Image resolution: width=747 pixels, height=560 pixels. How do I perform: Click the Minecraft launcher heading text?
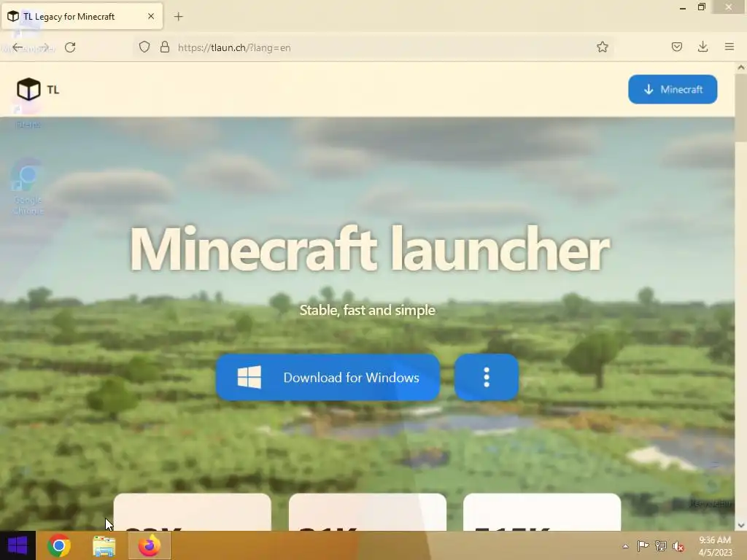[x=369, y=249]
